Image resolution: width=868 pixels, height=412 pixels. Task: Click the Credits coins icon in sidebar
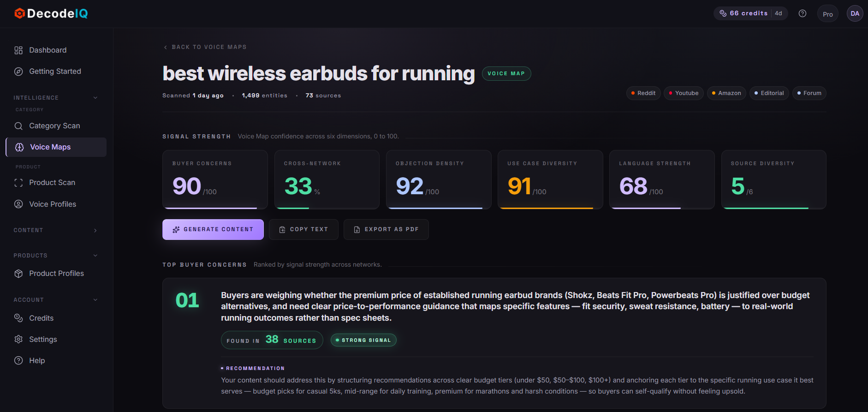click(18, 318)
